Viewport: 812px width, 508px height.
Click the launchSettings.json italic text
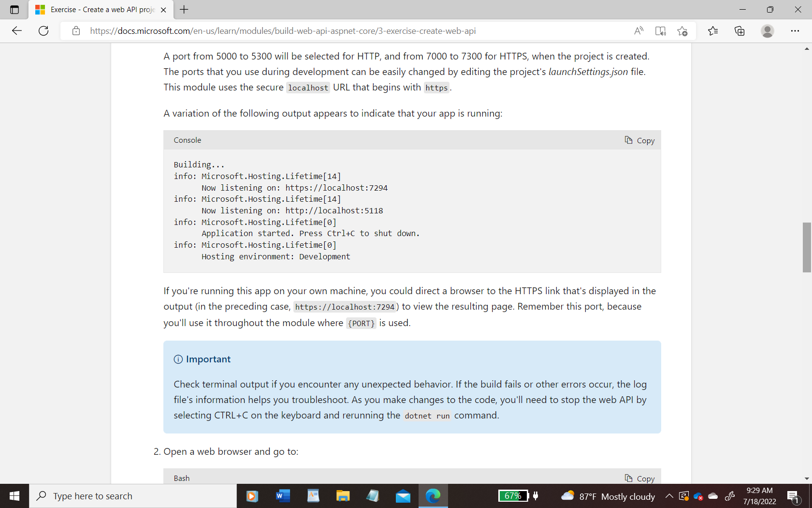(588, 72)
